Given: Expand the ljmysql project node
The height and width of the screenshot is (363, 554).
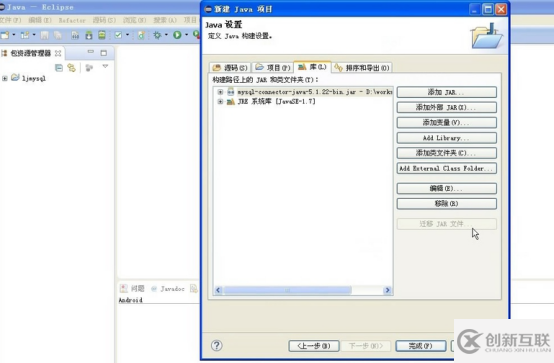Looking at the screenshot, I should 5,78.
